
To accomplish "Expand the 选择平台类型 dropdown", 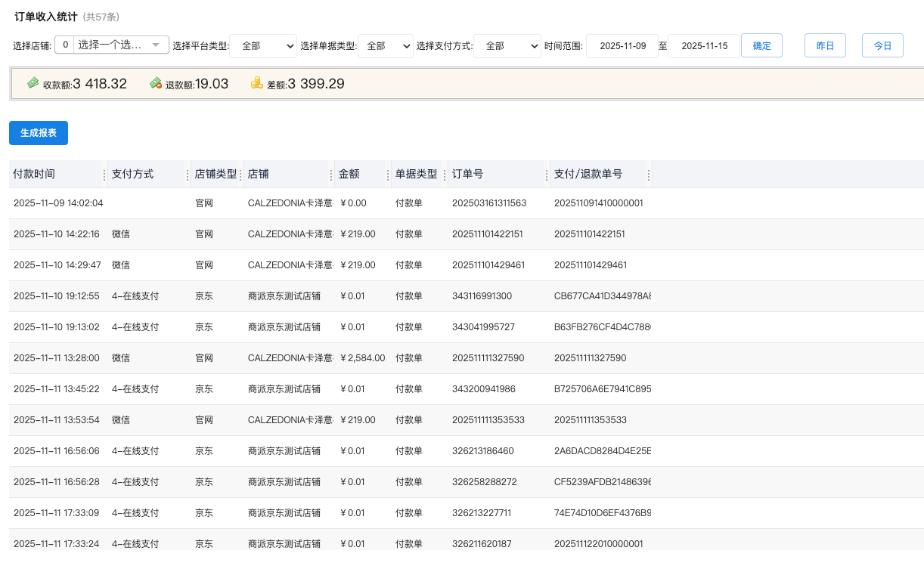I will 263,46.
